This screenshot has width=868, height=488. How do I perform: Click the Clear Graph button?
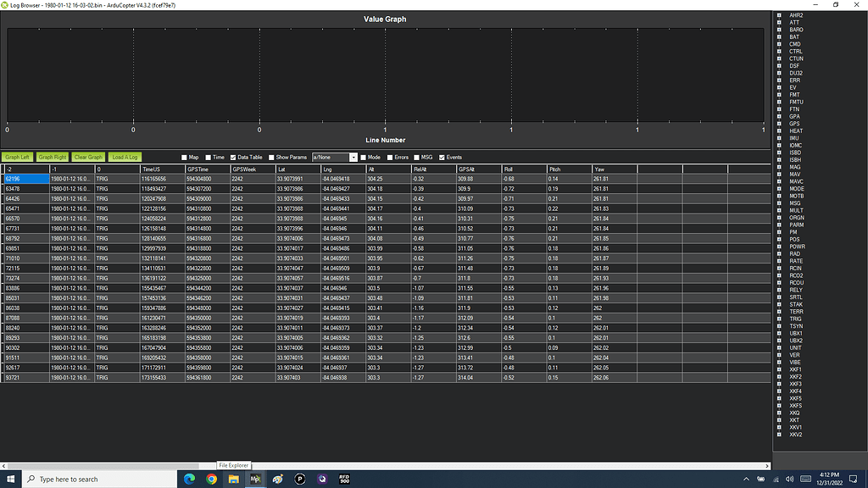[87, 157]
